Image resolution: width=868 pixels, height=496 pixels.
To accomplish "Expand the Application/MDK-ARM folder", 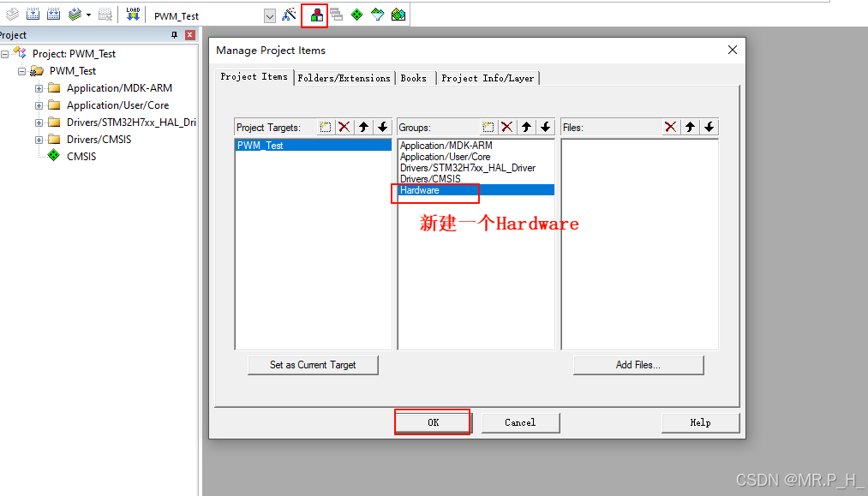I will 39,88.
